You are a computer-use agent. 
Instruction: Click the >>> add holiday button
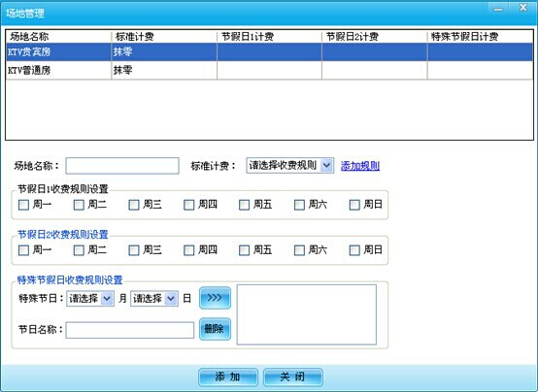pos(215,297)
